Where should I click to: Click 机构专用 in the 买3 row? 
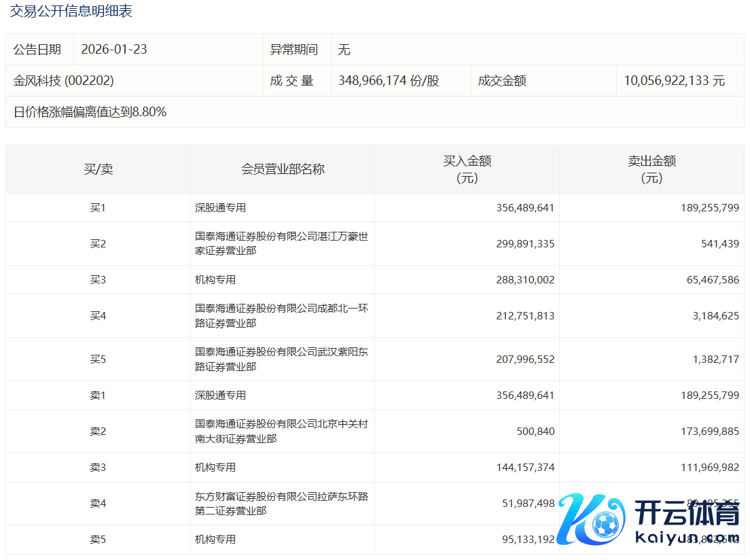[215, 280]
